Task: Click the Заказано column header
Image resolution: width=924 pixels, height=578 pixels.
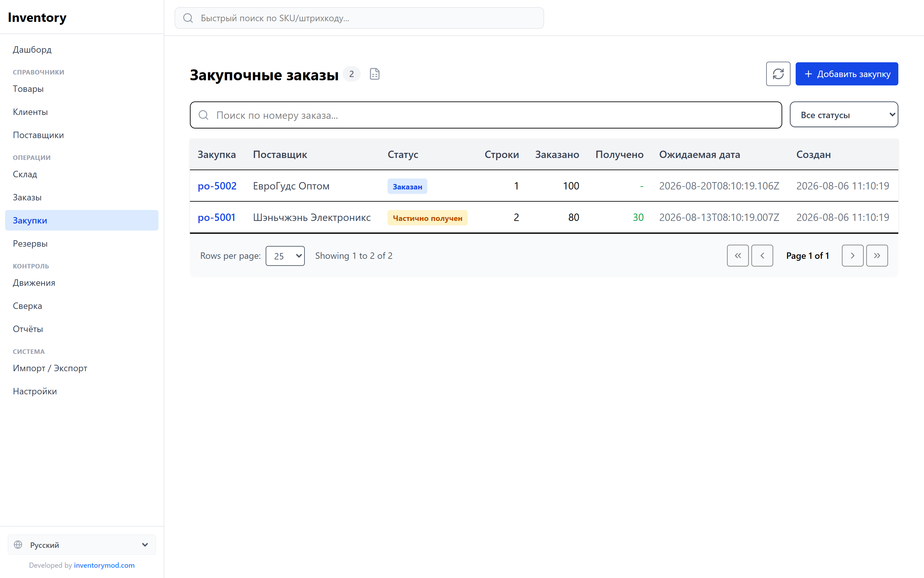Action: 557,154
